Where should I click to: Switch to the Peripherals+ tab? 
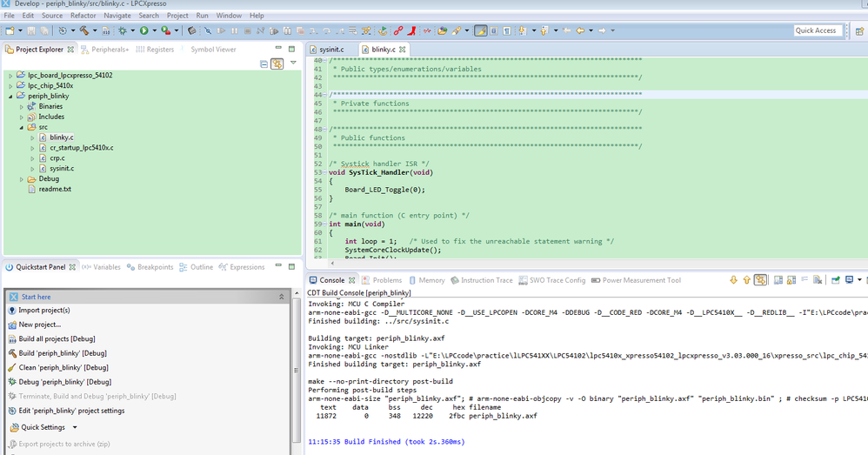click(104, 50)
